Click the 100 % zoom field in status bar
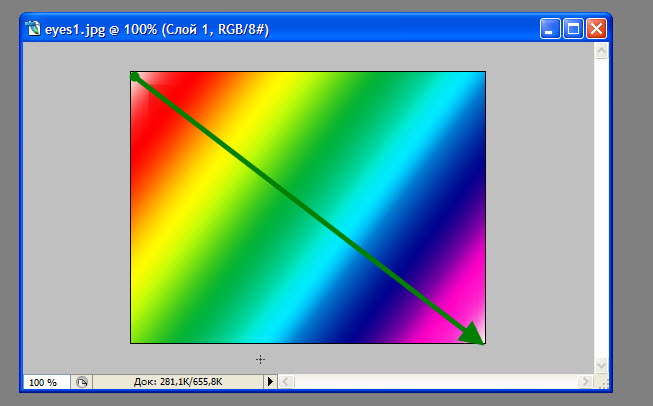Screen dimensions: 653x406 47,382
